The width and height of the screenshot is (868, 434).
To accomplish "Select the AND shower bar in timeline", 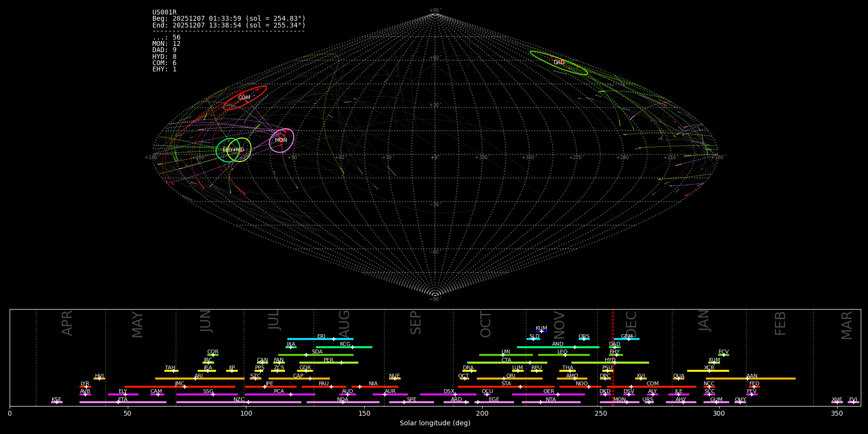I will 558,347.
